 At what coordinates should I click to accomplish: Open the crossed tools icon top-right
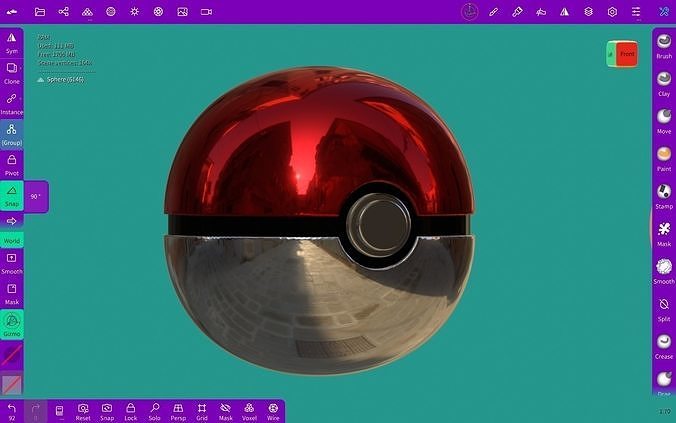click(664, 12)
